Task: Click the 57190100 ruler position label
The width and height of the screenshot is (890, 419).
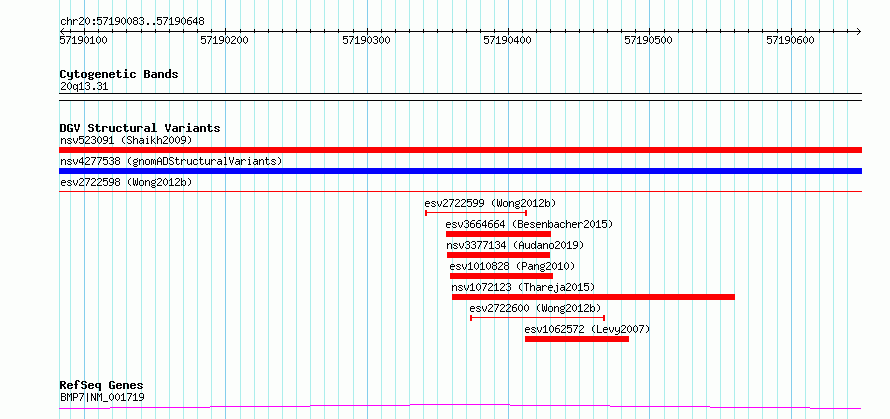Action: click(x=84, y=40)
